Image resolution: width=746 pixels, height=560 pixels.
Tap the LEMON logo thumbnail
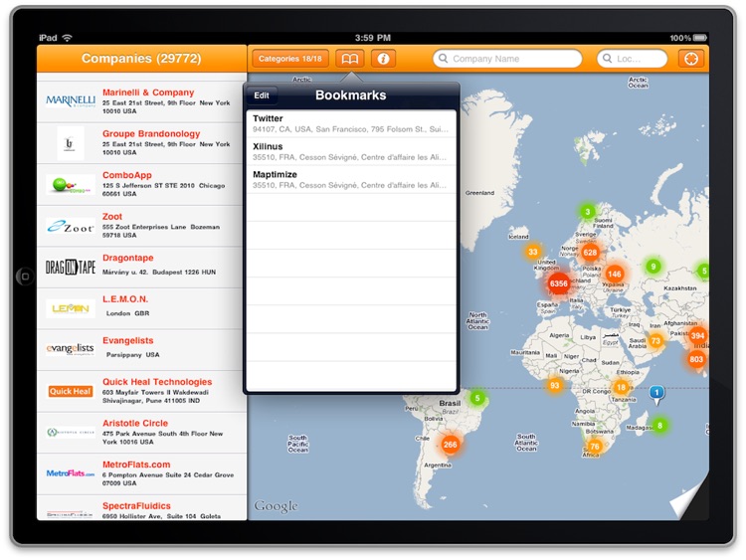tap(71, 308)
